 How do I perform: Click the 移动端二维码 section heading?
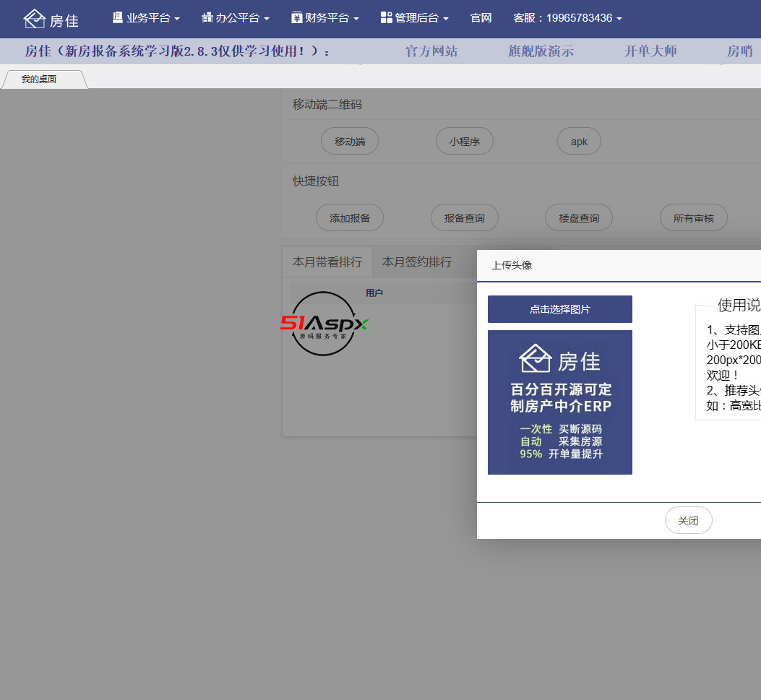327,104
